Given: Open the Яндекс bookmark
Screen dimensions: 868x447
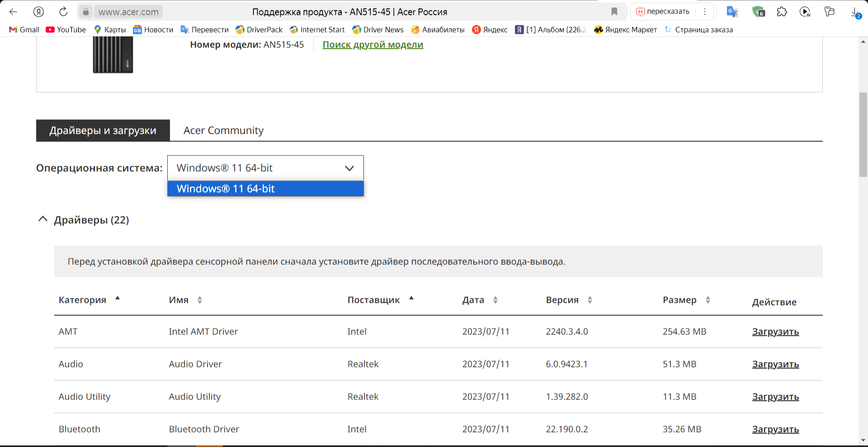Looking at the screenshot, I should [490, 29].
